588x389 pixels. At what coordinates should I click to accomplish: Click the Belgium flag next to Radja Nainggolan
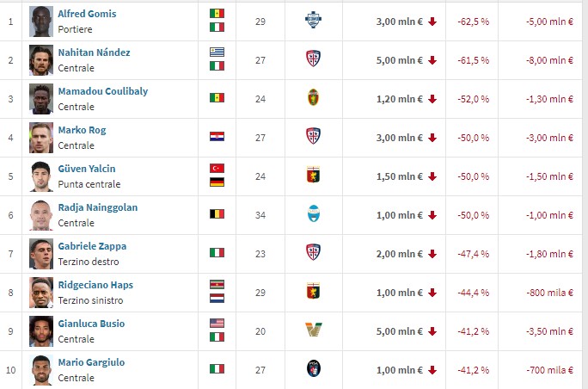[x=217, y=213]
